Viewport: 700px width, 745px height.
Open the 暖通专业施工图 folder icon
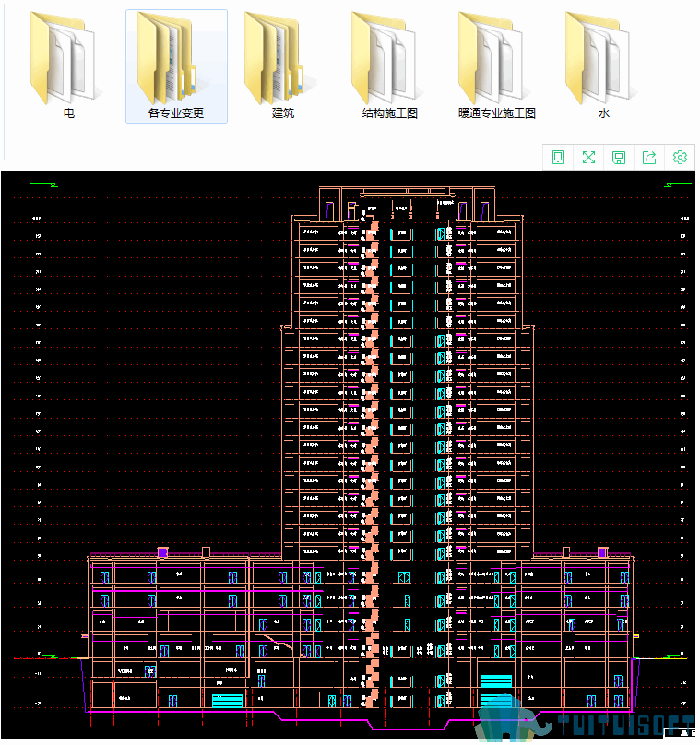coord(492,58)
